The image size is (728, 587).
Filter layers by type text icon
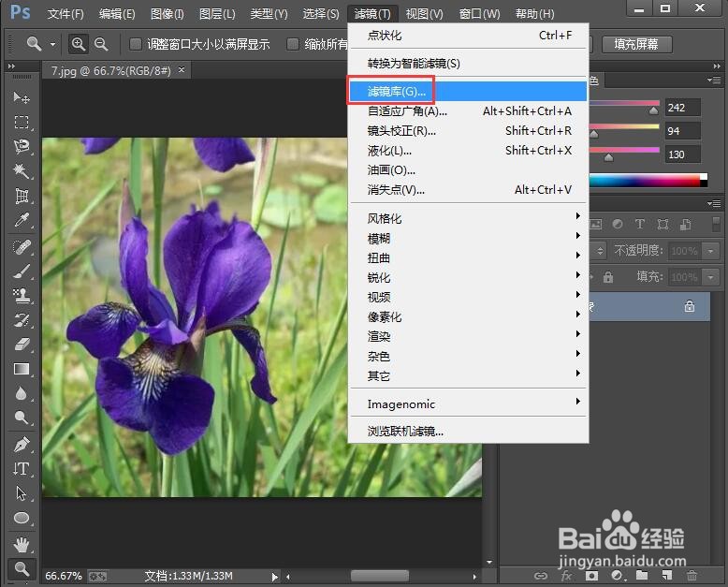point(640,225)
